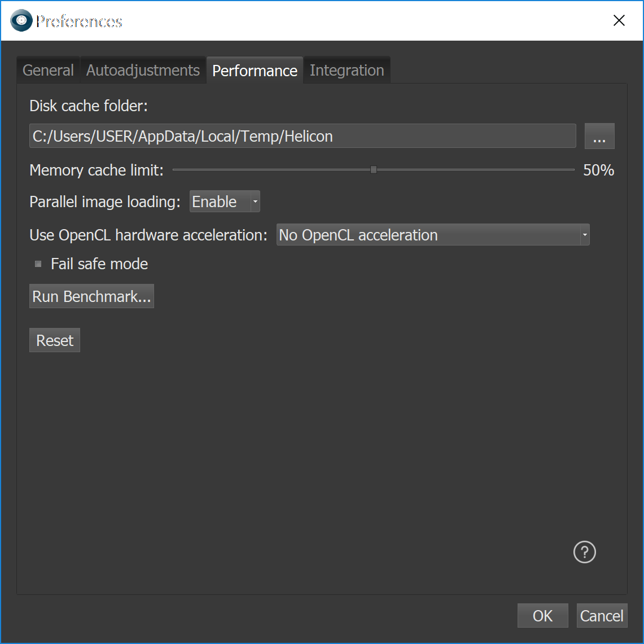Click the Preferences title bar text
Viewport: 644px width, 644px height.
(x=79, y=21)
